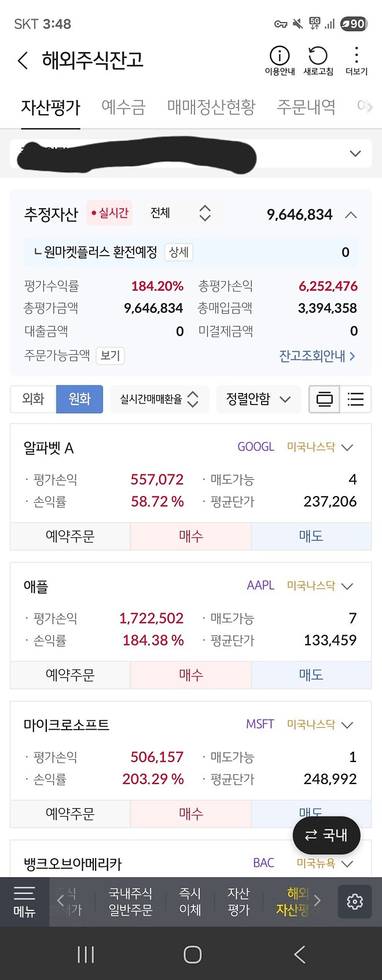Switch holdings to compact list view

pyautogui.click(x=355, y=399)
